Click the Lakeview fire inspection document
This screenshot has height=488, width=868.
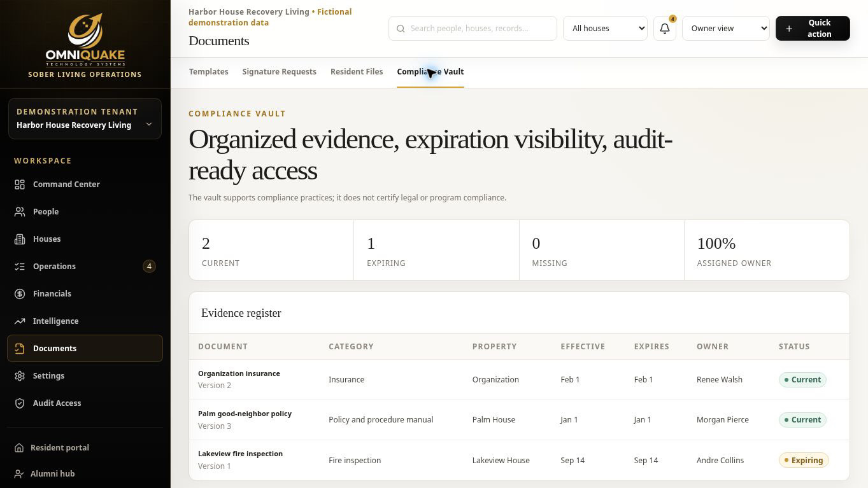click(240, 454)
